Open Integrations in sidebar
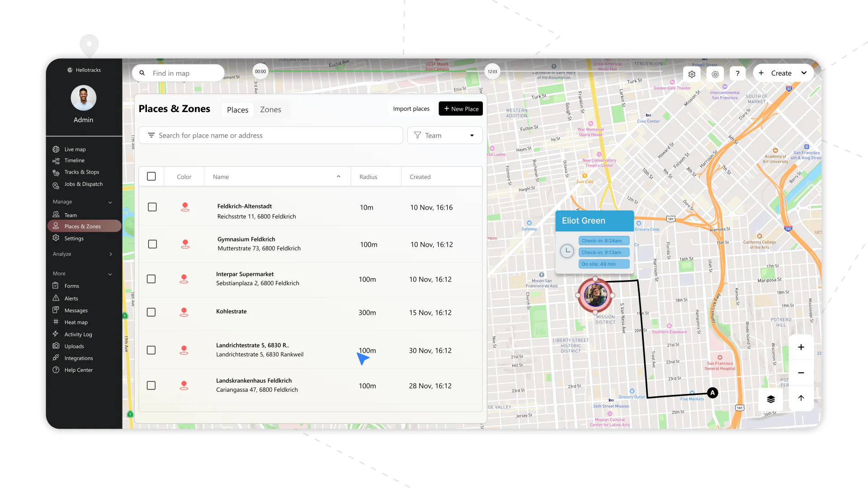 (78, 358)
